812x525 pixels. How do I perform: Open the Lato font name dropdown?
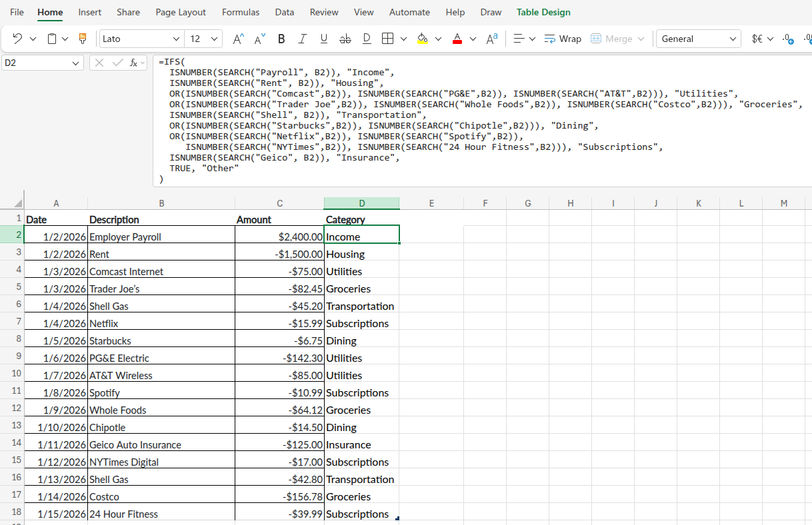pyautogui.click(x=176, y=39)
